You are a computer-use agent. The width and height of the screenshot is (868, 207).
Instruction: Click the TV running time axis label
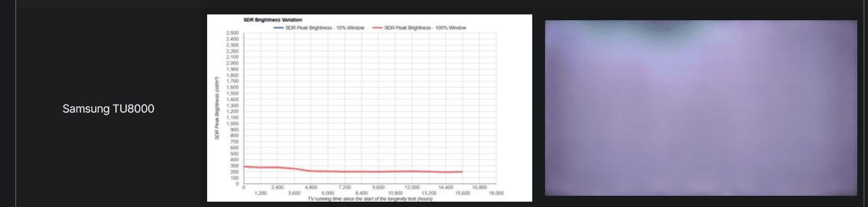point(370,198)
